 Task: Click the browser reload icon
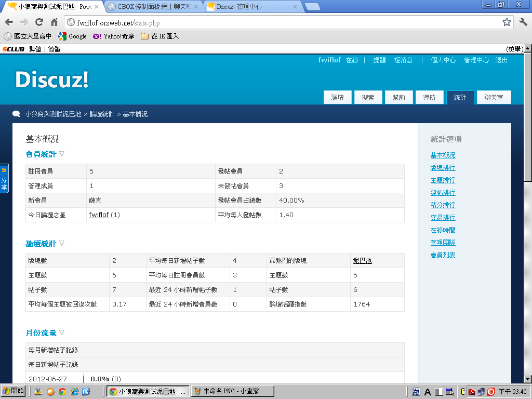(x=39, y=22)
